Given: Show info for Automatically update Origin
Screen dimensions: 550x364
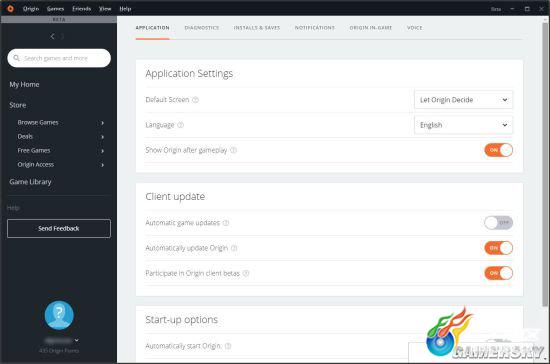Looking at the screenshot, I should point(234,248).
